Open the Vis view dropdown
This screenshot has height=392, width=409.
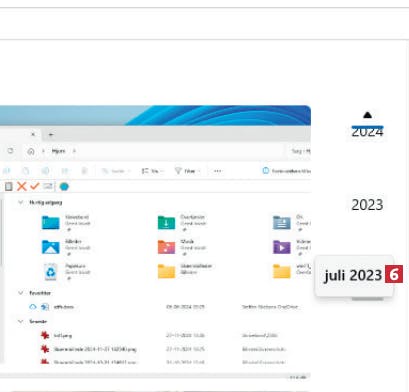coord(152,171)
